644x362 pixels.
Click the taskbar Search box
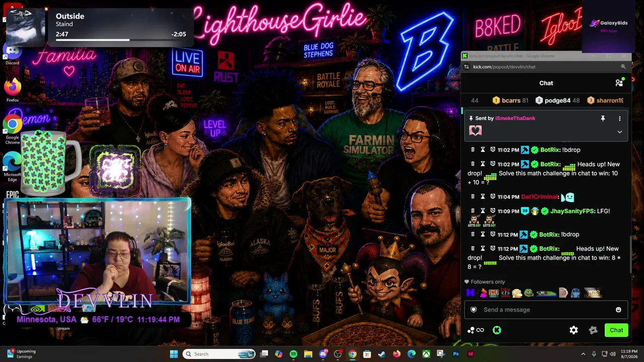[x=219, y=354]
